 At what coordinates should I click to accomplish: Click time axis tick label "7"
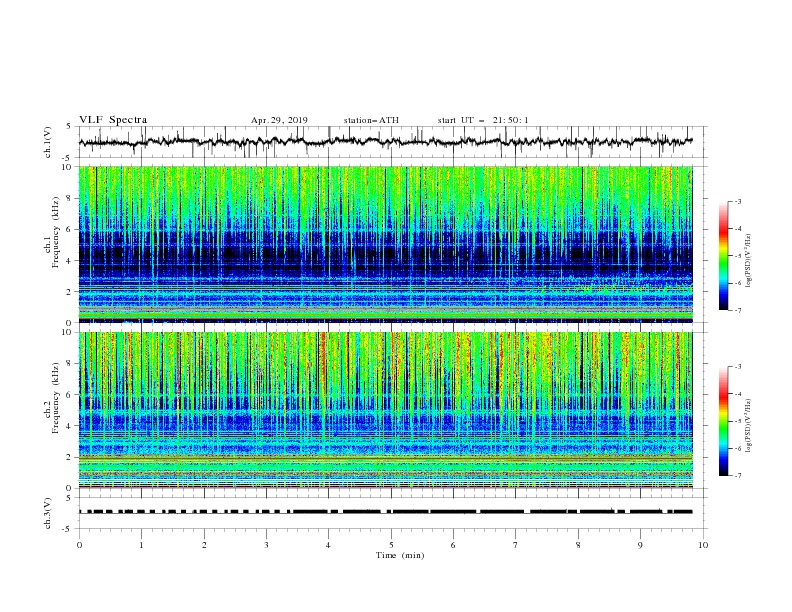tap(516, 545)
